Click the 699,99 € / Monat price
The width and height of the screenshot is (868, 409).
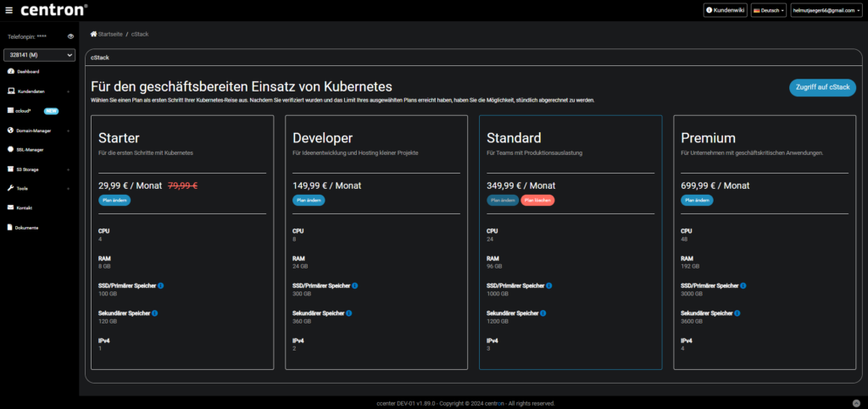pyautogui.click(x=715, y=185)
